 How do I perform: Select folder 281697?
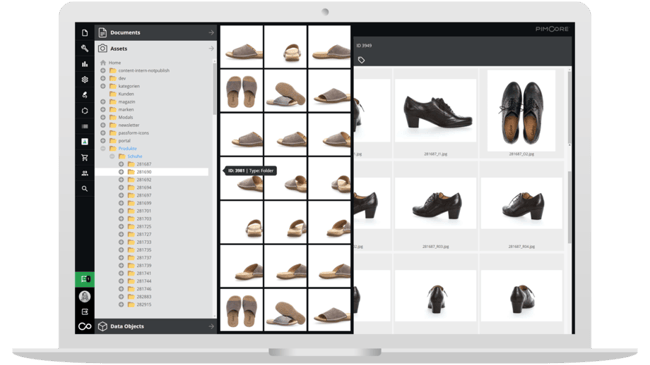144,195
